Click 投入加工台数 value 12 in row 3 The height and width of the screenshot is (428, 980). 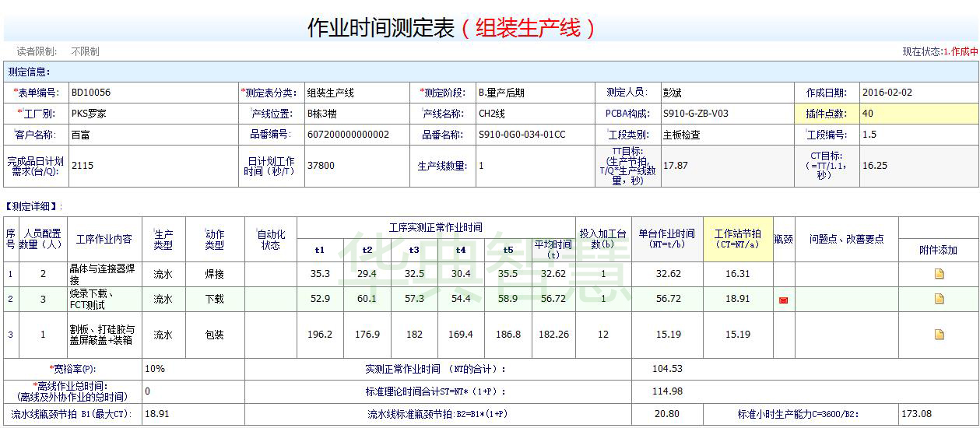[x=603, y=335]
